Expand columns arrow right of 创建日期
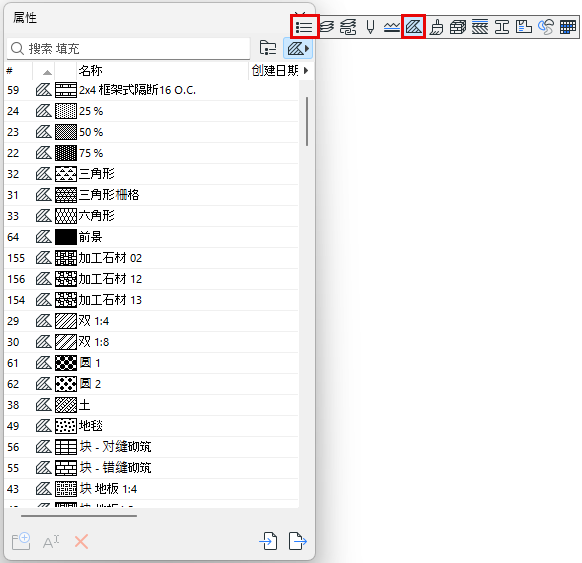The image size is (582, 563). pyautogui.click(x=306, y=71)
